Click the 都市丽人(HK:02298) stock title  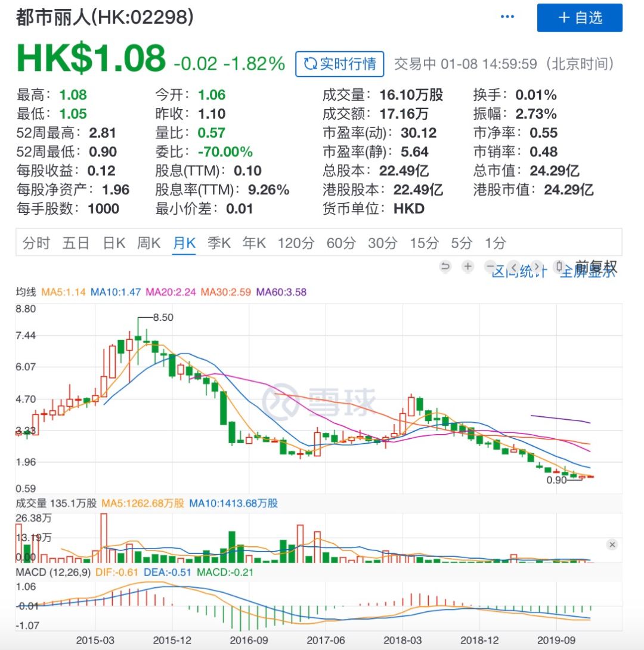pyautogui.click(x=105, y=17)
